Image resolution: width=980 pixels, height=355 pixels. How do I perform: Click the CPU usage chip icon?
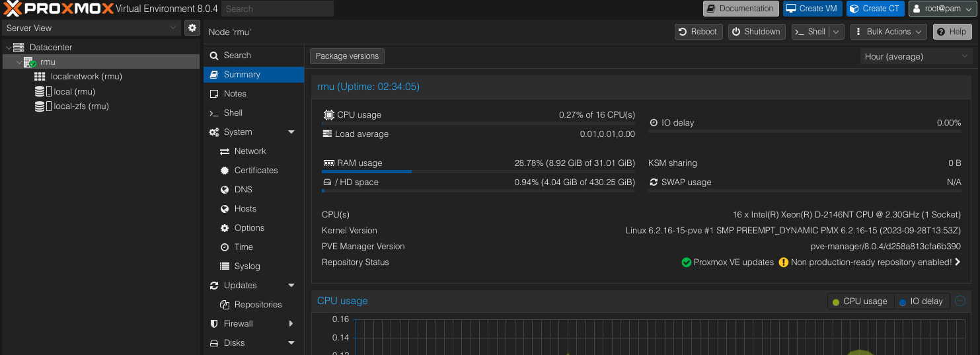tap(328, 114)
